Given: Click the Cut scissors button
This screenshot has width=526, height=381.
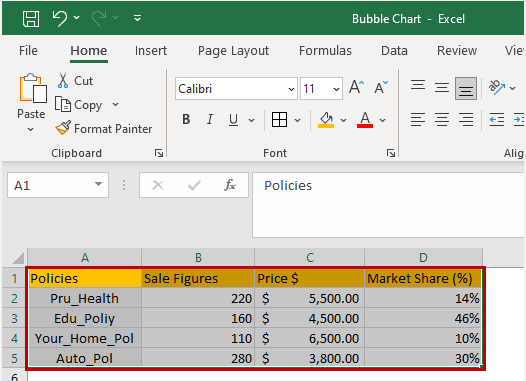Looking at the screenshot, I should [x=75, y=81].
